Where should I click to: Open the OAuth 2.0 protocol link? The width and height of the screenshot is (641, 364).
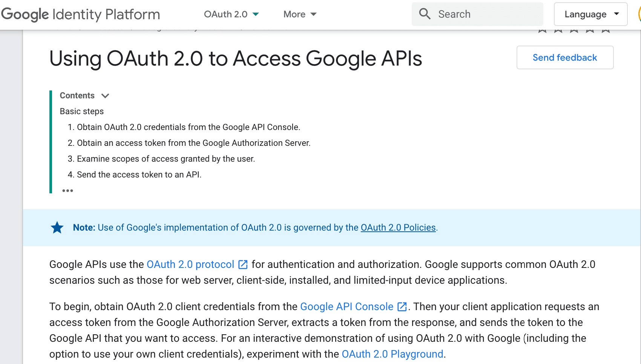click(x=190, y=265)
